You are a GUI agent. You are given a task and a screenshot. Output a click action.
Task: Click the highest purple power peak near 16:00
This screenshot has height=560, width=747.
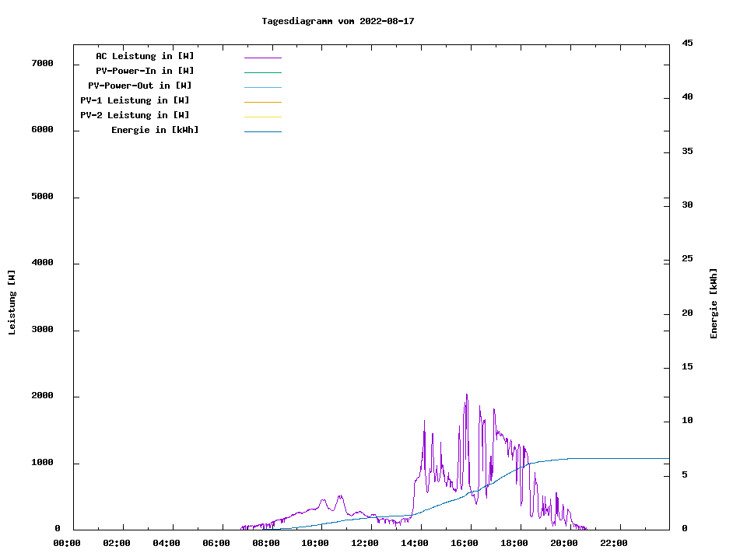coord(466,395)
